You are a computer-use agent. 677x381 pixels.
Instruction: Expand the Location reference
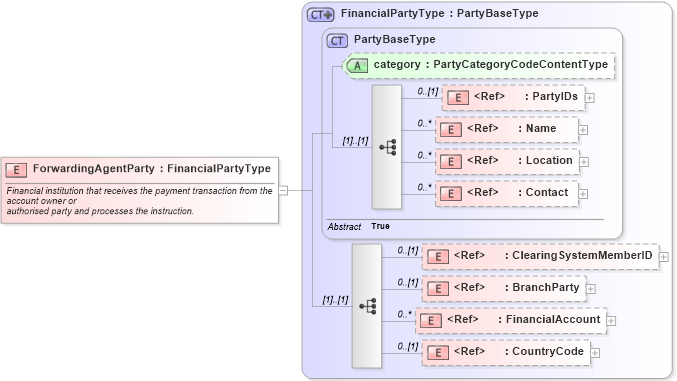(x=584, y=162)
